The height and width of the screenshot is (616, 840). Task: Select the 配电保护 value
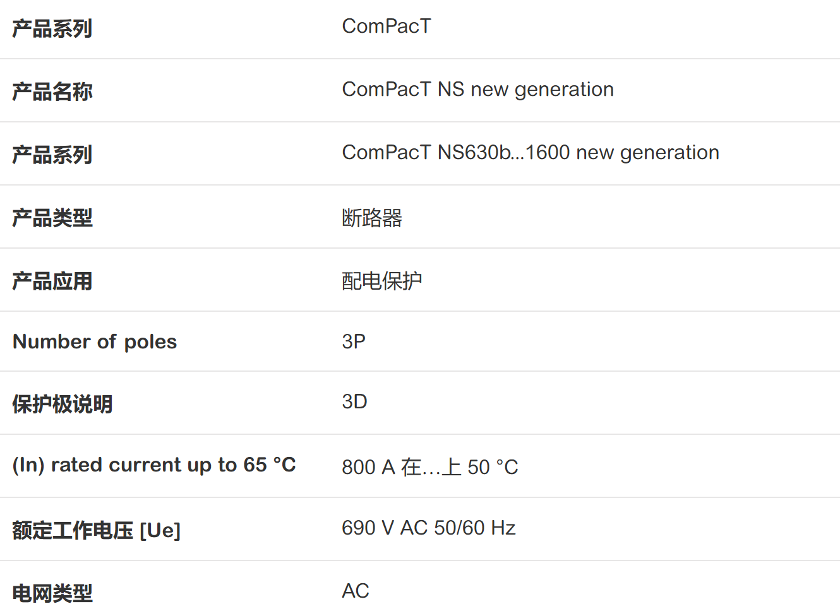point(382,281)
